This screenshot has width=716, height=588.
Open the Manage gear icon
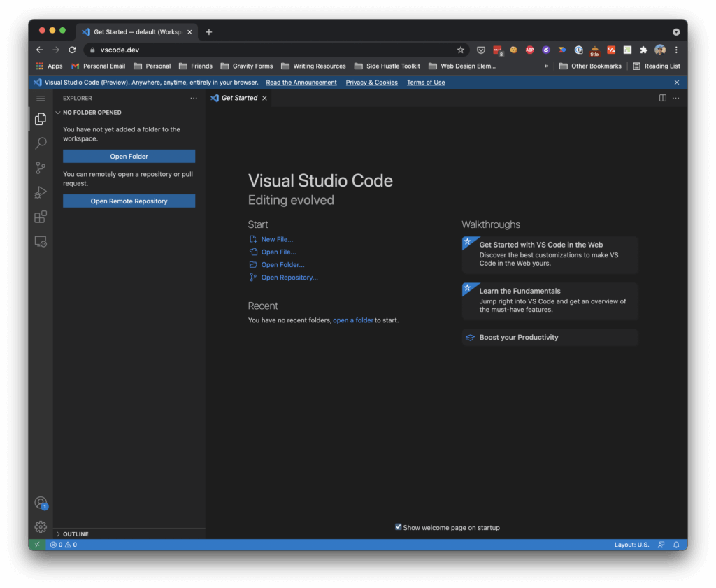pyautogui.click(x=41, y=527)
